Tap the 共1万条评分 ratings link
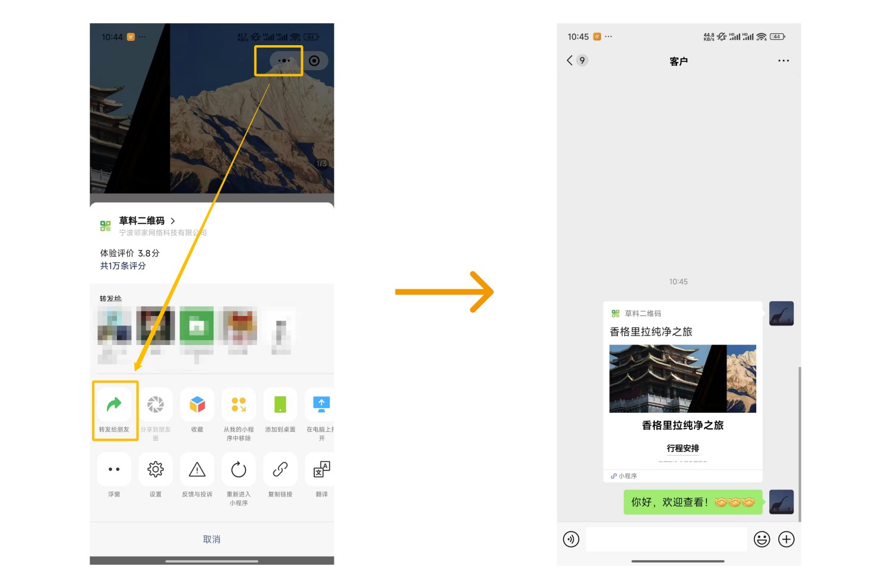The width and height of the screenshot is (891, 588). pos(123,266)
